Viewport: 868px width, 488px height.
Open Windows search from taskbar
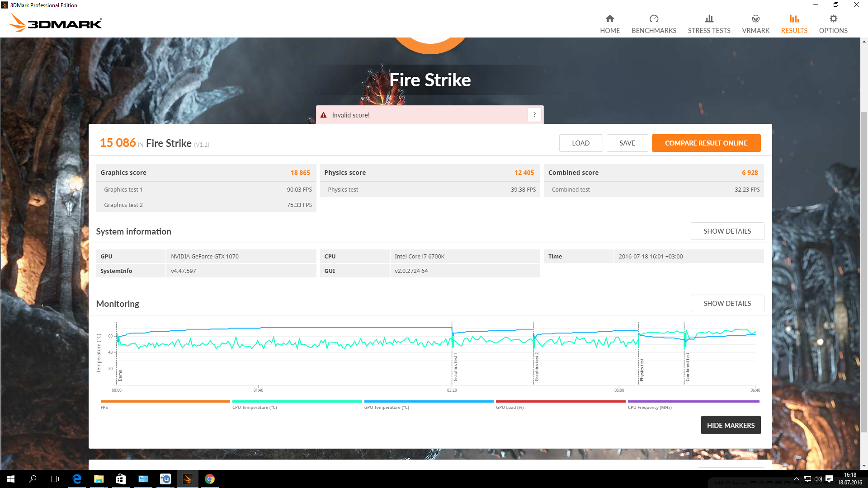(x=33, y=479)
